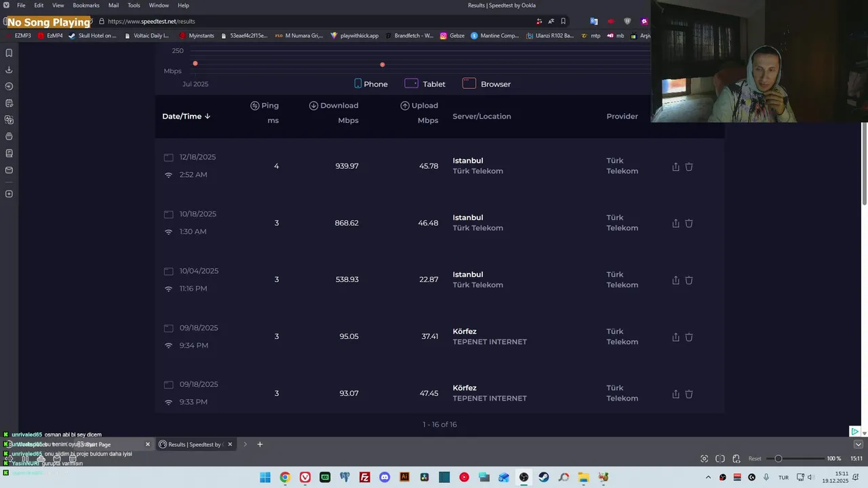
Task: Click Reset zoom button in status bar
Action: click(x=755, y=459)
